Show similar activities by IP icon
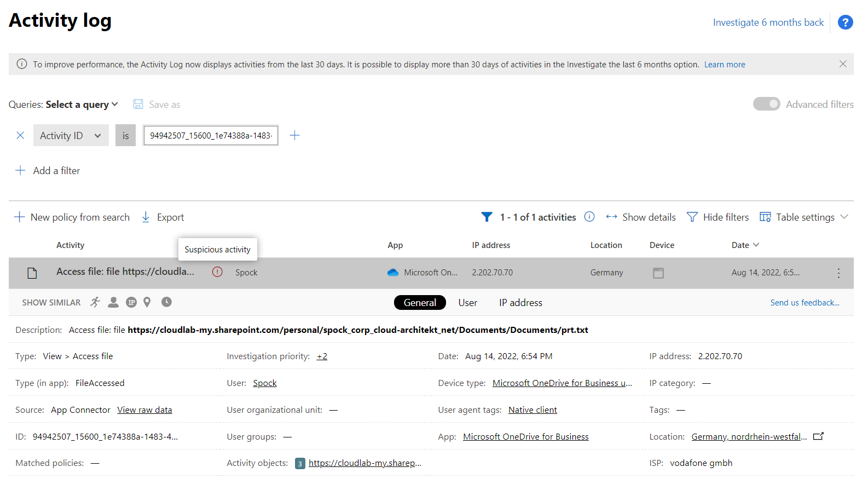The width and height of the screenshot is (868, 490). [131, 302]
